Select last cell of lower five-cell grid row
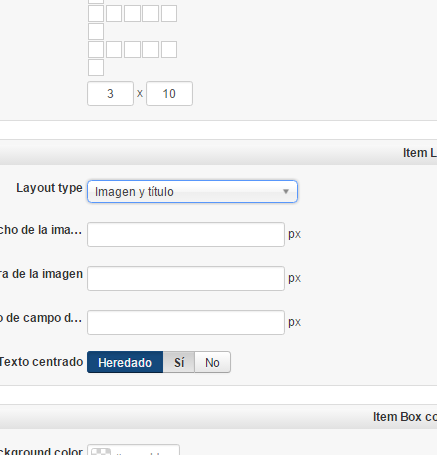 [169, 50]
